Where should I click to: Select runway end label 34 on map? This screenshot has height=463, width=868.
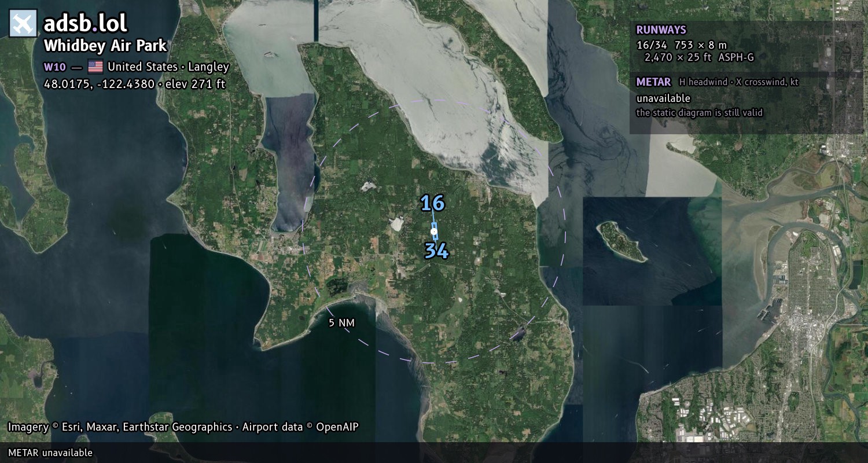click(436, 251)
